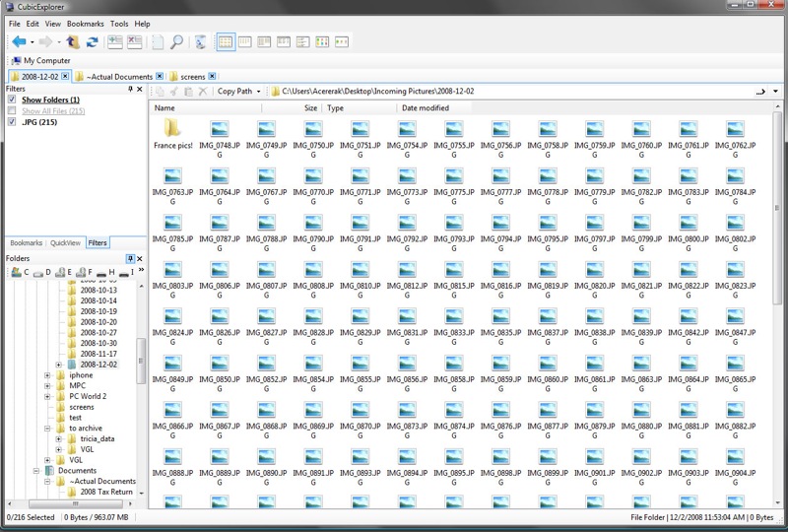Toggle the Show Folders checkbox
The image size is (788, 532).
[x=12, y=100]
